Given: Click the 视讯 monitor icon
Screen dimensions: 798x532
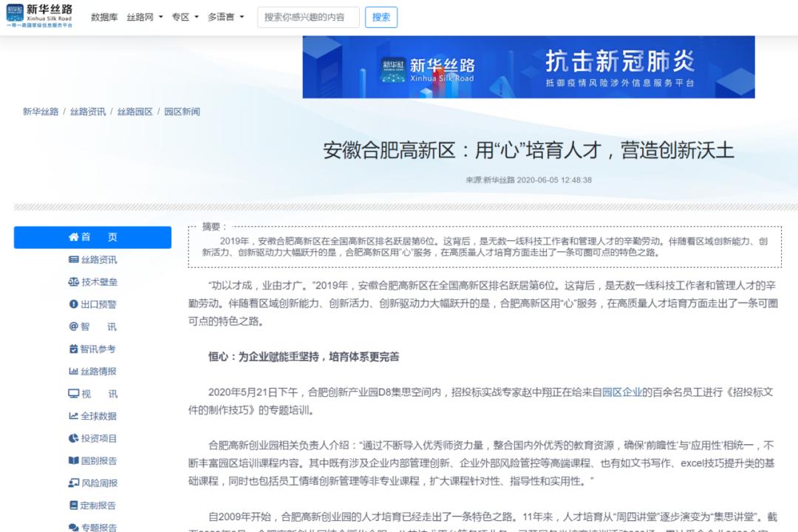Looking at the screenshot, I should point(74,394).
